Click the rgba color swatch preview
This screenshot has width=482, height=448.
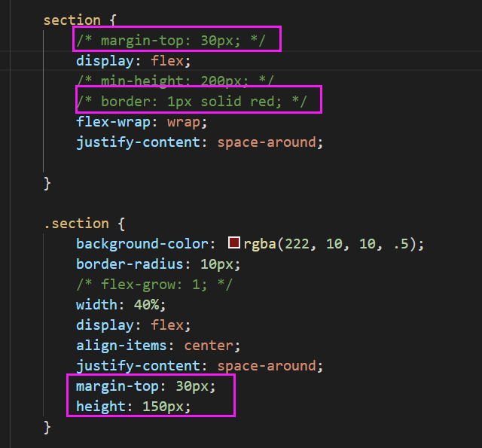pos(233,243)
